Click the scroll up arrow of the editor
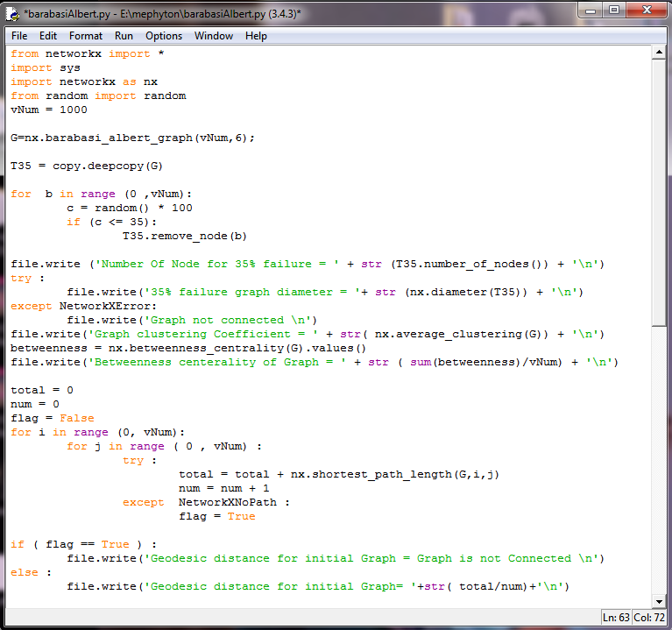The image size is (672, 630). [x=660, y=53]
